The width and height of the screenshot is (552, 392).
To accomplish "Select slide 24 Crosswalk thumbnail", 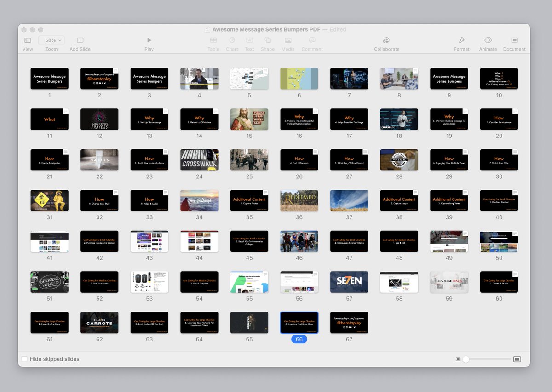I will click(199, 160).
